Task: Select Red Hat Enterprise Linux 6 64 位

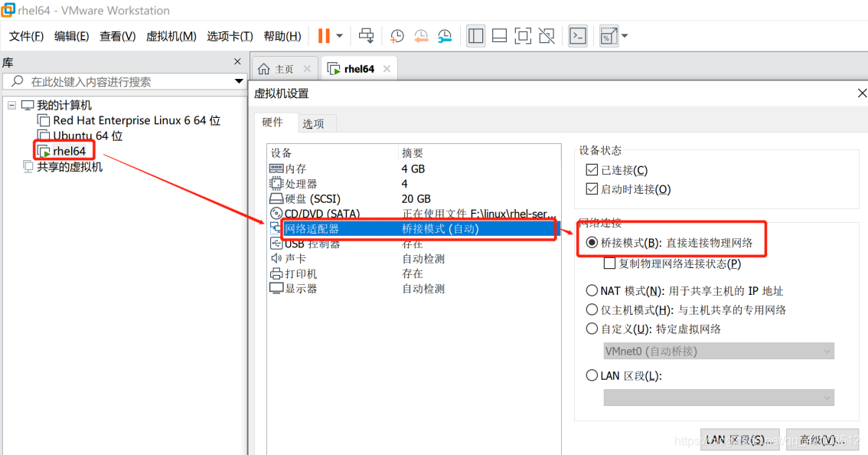Action: (137, 120)
